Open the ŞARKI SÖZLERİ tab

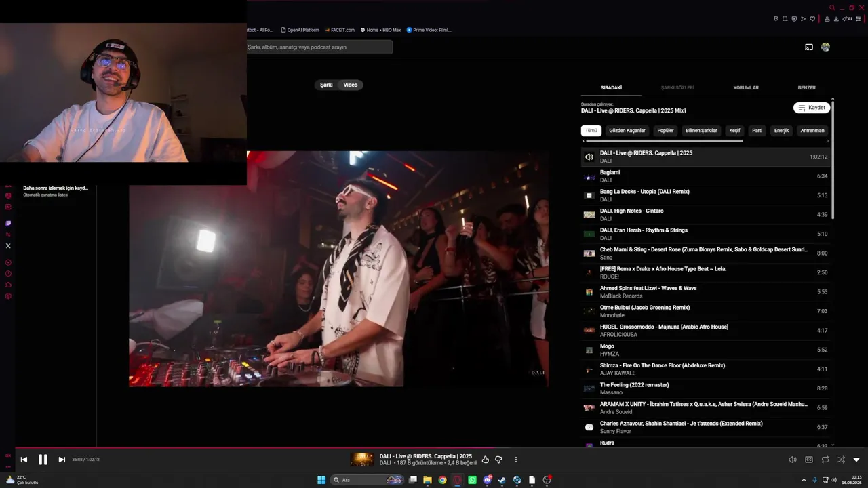point(677,88)
